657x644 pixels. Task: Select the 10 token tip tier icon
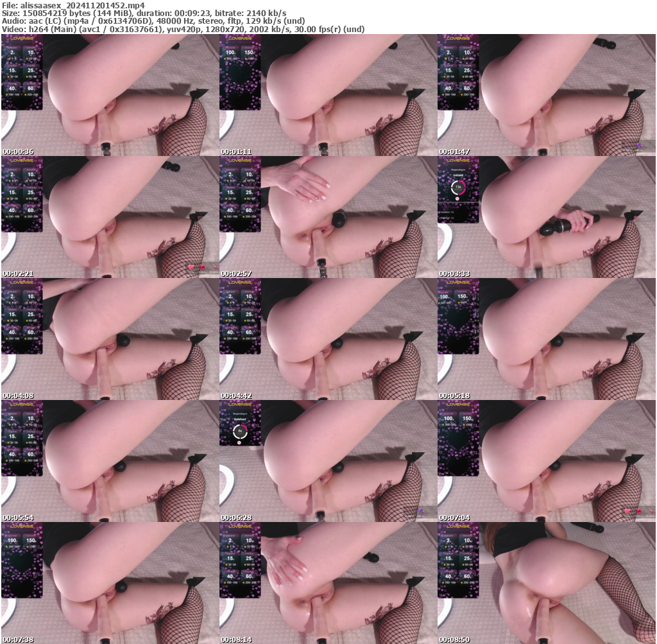click(x=31, y=52)
